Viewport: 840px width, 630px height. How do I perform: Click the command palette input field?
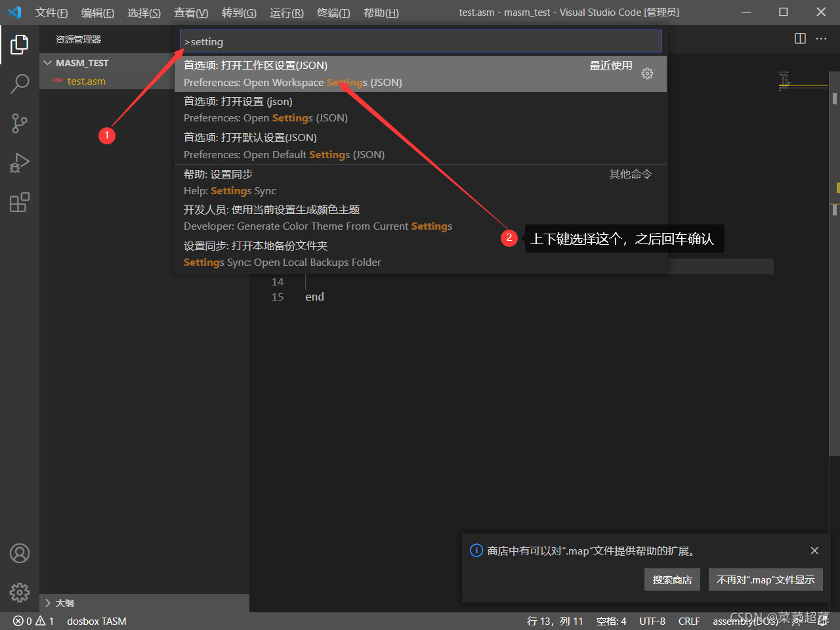(421, 41)
